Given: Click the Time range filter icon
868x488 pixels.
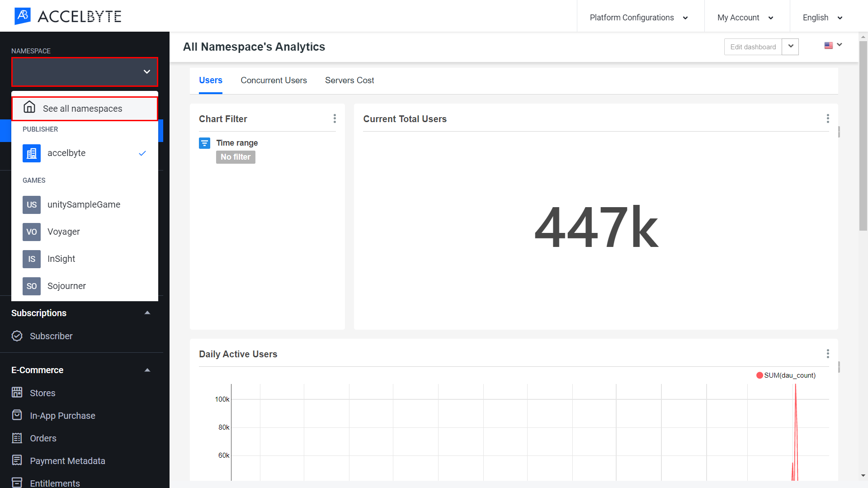Looking at the screenshot, I should [205, 143].
